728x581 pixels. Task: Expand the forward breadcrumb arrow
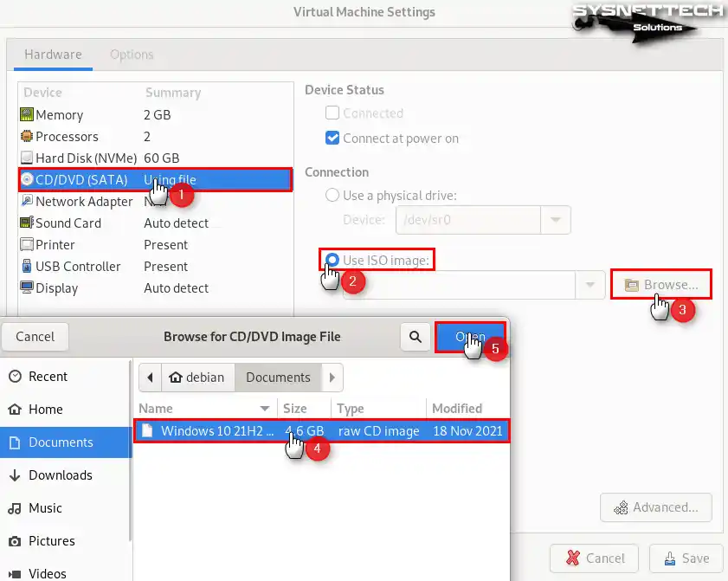click(332, 378)
